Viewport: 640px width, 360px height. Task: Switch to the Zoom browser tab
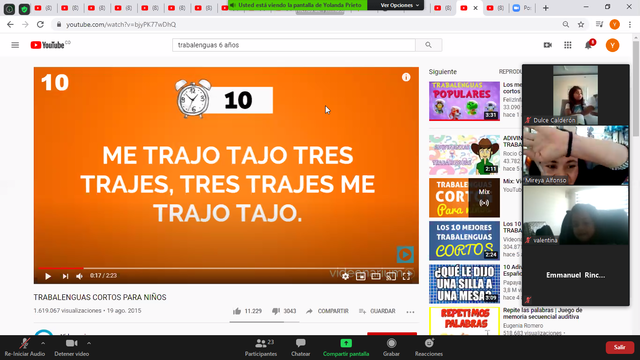point(522,8)
